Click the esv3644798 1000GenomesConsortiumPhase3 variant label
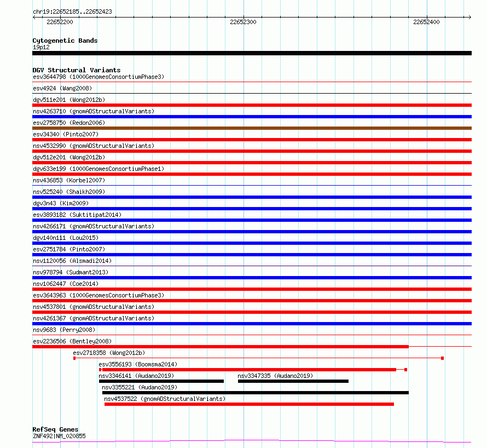This screenshot has height=448, width=487. [x=98, y=77]
